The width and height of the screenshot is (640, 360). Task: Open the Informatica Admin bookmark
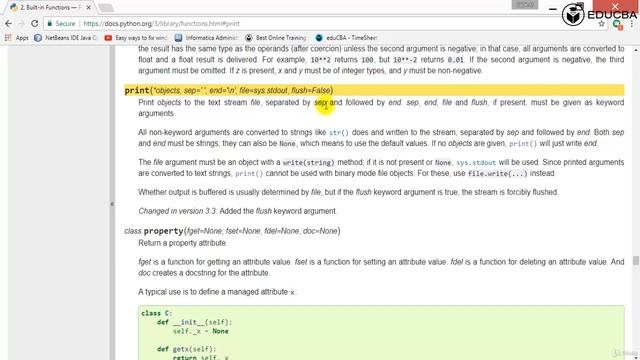[x=206, y=38]
